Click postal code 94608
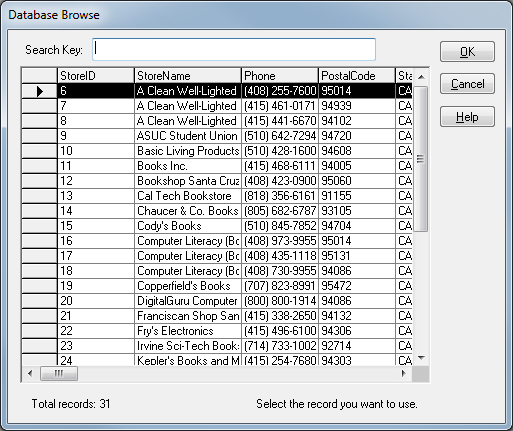513x431 pixels. [x=357, y=151]
